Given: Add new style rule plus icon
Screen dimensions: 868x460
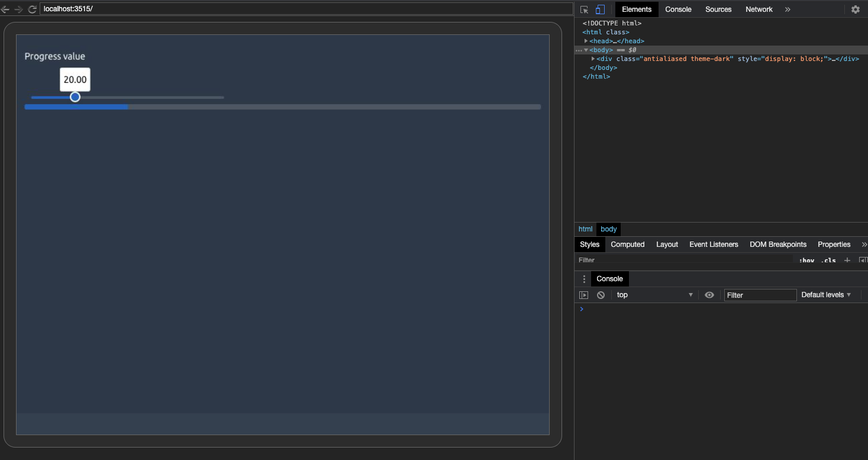Looking at the screenshot, I should 847,260.
